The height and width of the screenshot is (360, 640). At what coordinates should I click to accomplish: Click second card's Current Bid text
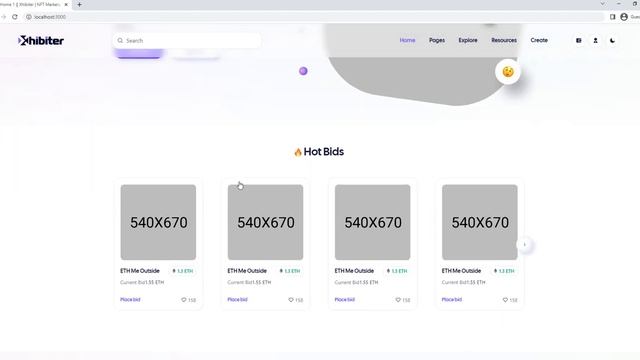[x=249, y=282]
